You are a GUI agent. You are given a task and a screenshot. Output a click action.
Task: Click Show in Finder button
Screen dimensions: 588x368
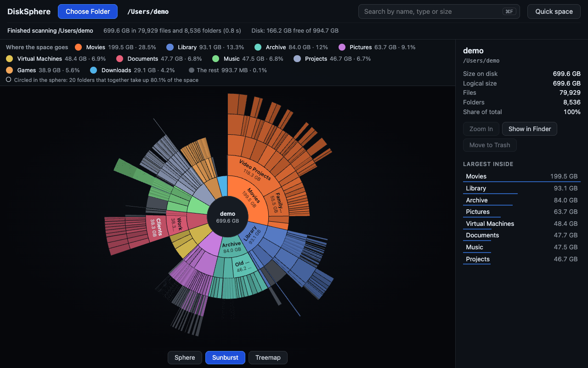click(530, 129)
